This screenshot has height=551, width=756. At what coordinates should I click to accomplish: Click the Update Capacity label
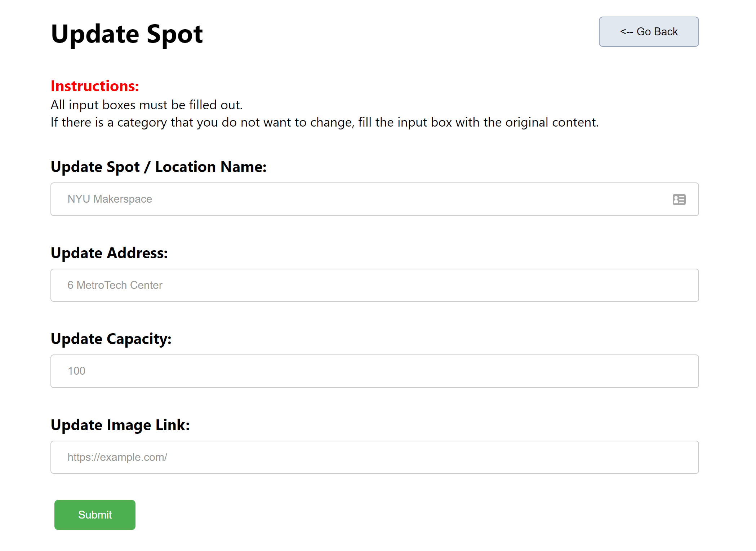tap(111, 339)
